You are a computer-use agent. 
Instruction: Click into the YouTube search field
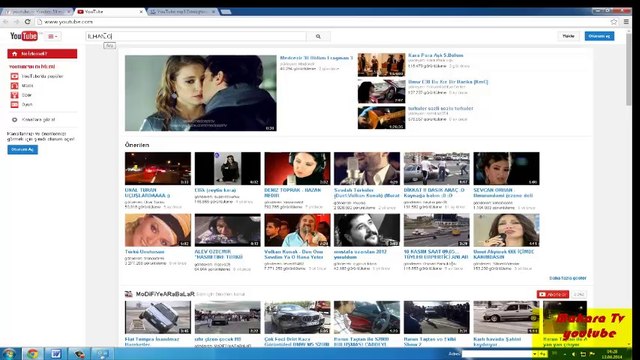tap(196, 36)
